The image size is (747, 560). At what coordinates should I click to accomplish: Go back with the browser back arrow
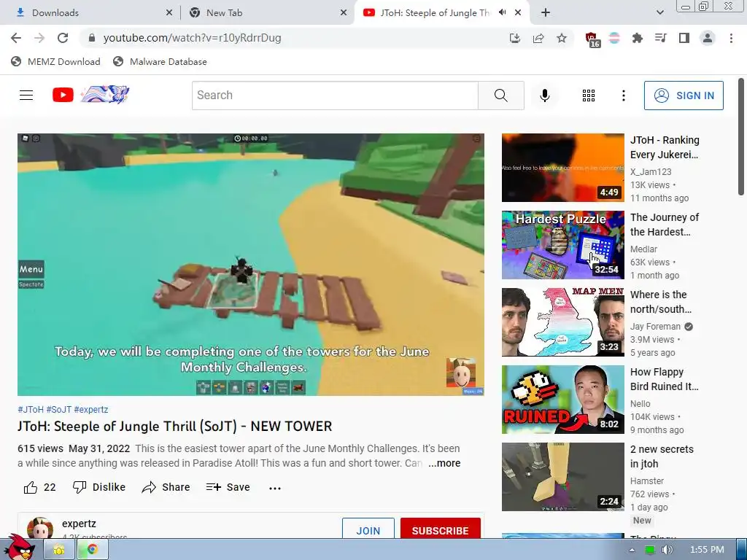[16, 38]
